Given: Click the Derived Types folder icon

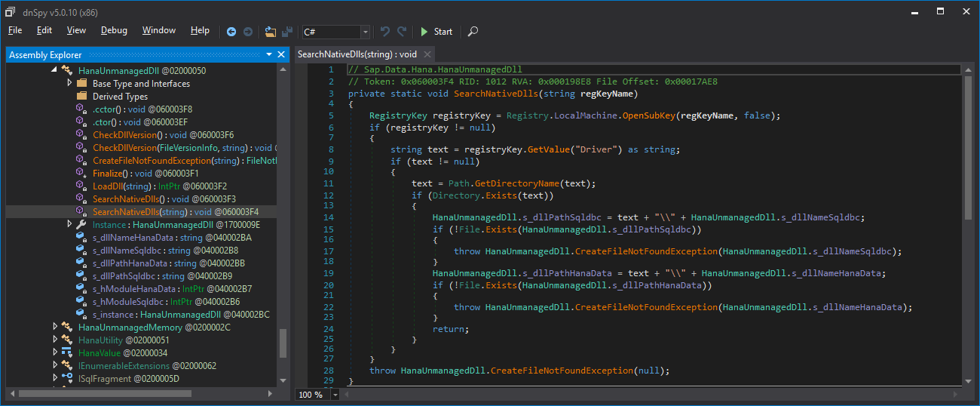Looking at the screenshot, I should pos(82,96).
